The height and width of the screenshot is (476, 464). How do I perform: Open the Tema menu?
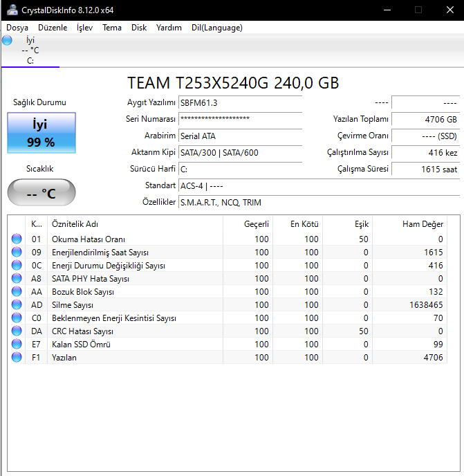click(112, 28)
